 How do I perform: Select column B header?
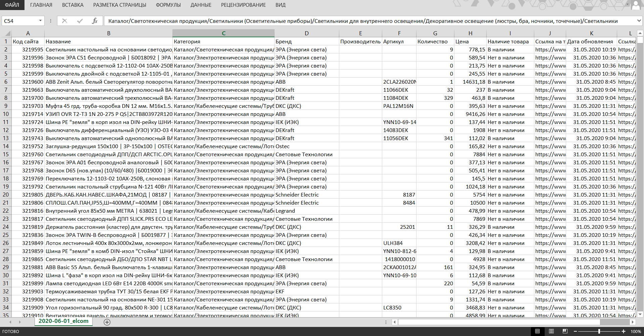108,33
